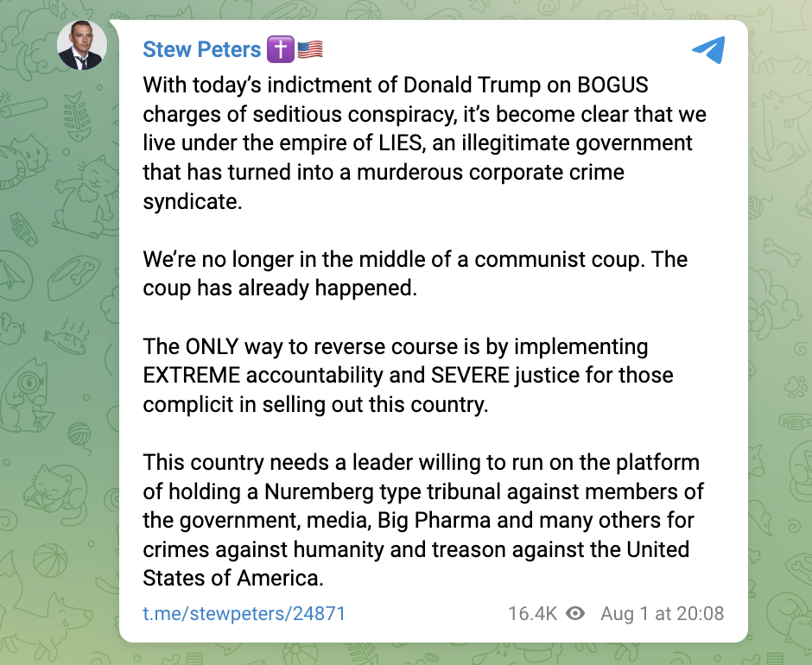Click the paragraph starting "We're no longer"
The image size is (812, 665).
(x=415, y=274)
